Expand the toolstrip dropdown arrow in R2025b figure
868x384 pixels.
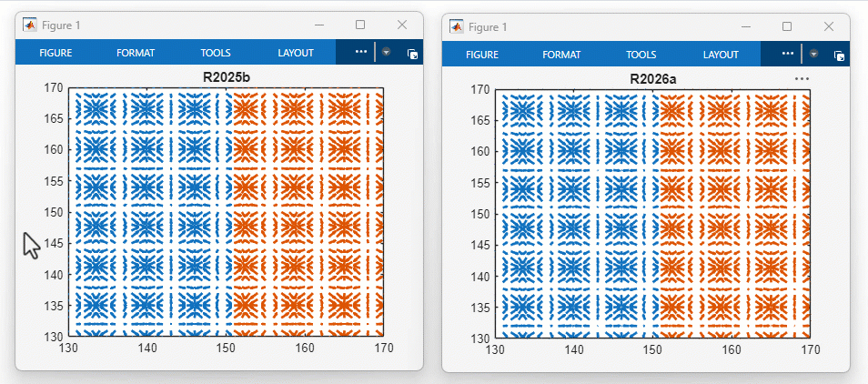[386, 53]
